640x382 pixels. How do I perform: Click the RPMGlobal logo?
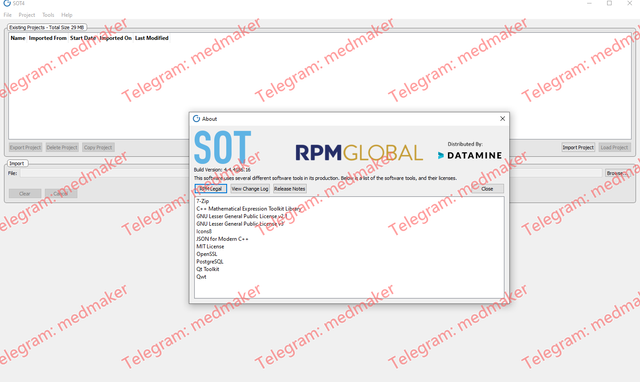coord(359,153)
